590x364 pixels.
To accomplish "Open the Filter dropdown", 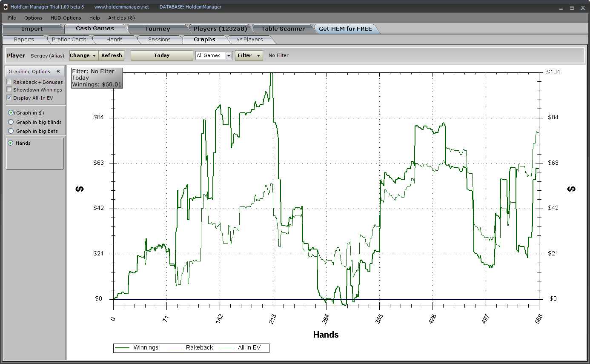I will tap(249, 55).
